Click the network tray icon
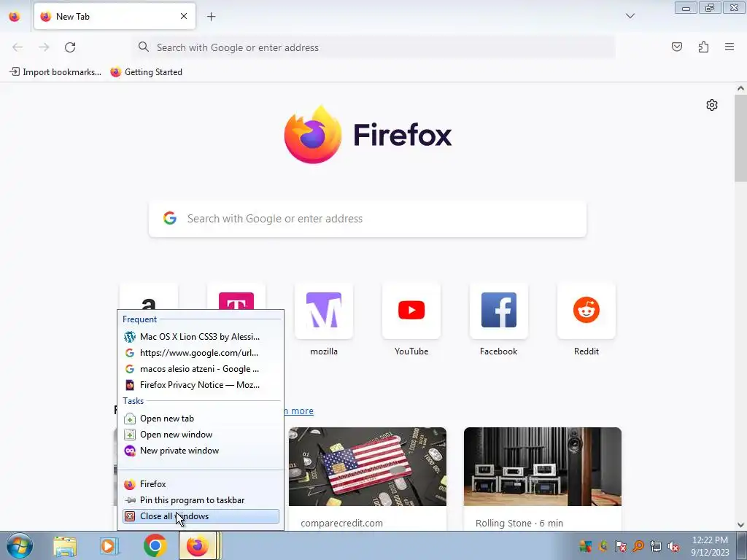 656,546
